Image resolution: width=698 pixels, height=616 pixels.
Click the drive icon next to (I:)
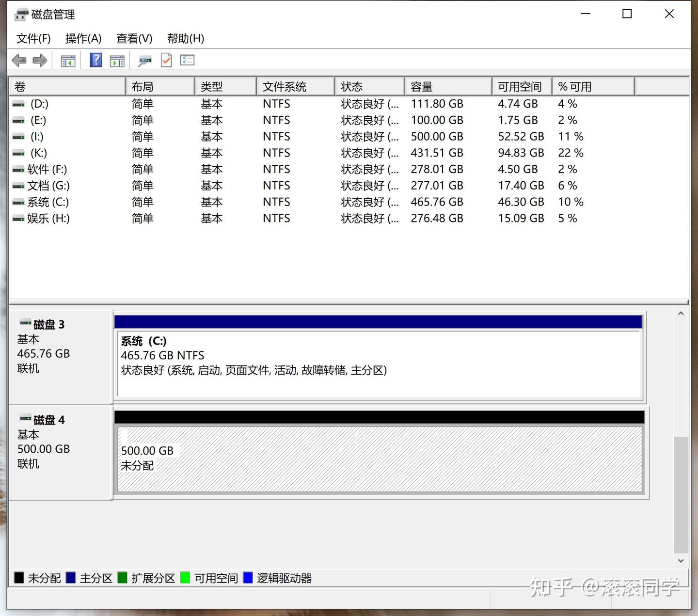tap(18, 137)
